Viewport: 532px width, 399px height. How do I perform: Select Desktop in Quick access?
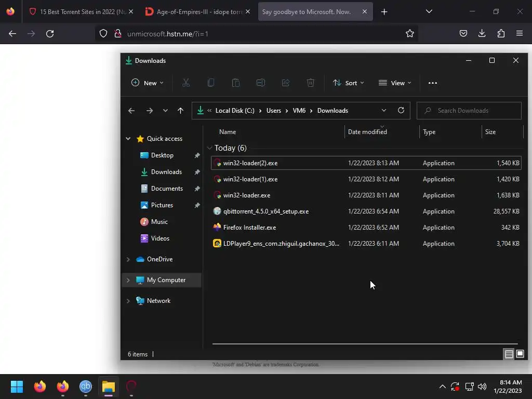(162, 155)
